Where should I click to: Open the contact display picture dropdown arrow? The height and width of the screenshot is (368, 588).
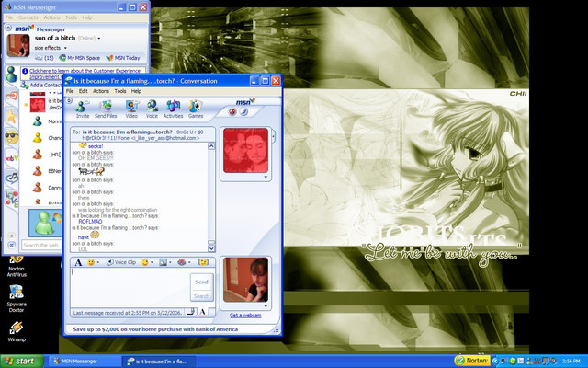[266, 177]
